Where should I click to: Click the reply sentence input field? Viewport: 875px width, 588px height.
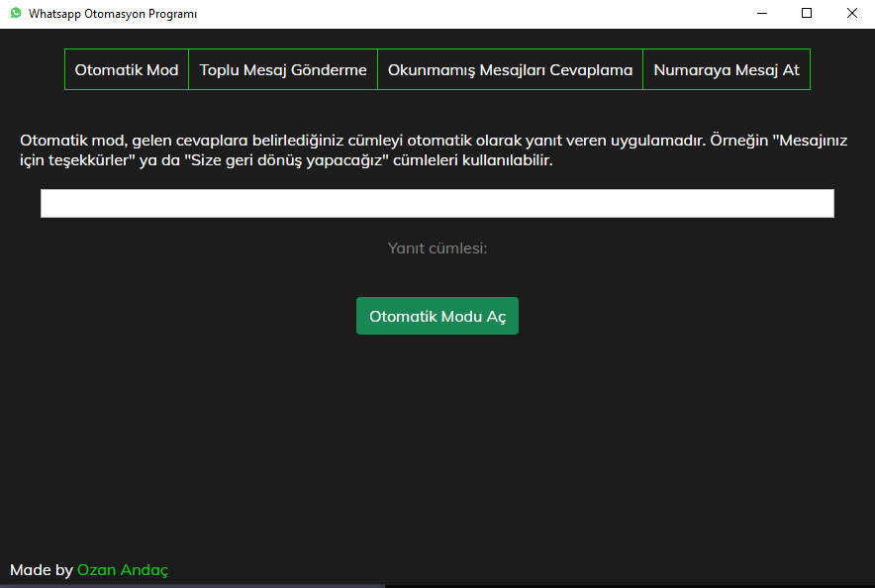437,203
